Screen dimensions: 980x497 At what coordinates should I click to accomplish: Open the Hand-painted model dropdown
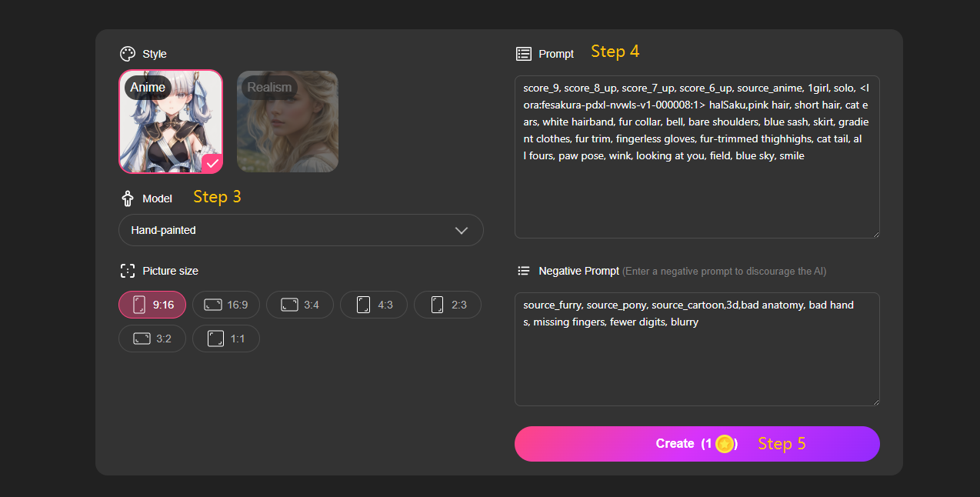(300, 230)
